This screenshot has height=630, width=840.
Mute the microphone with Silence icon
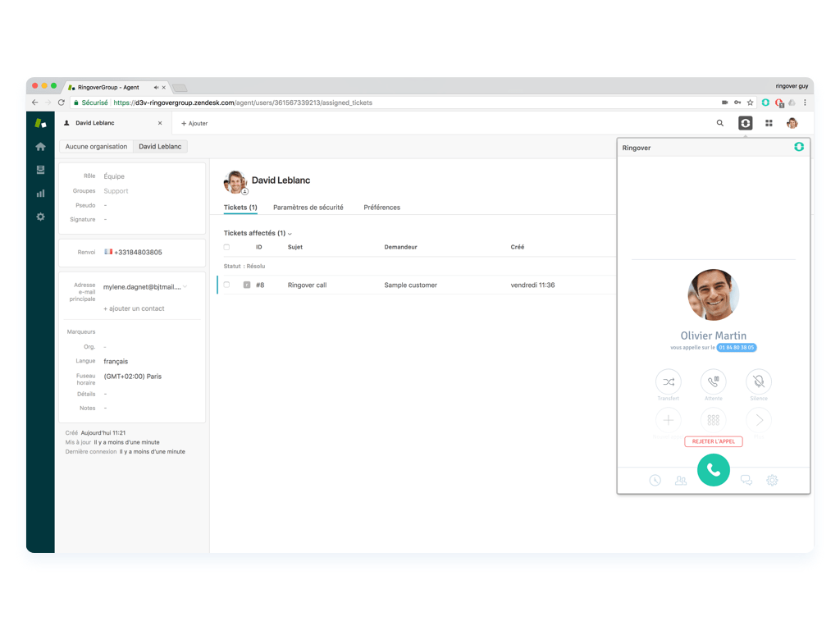[759, 382]
